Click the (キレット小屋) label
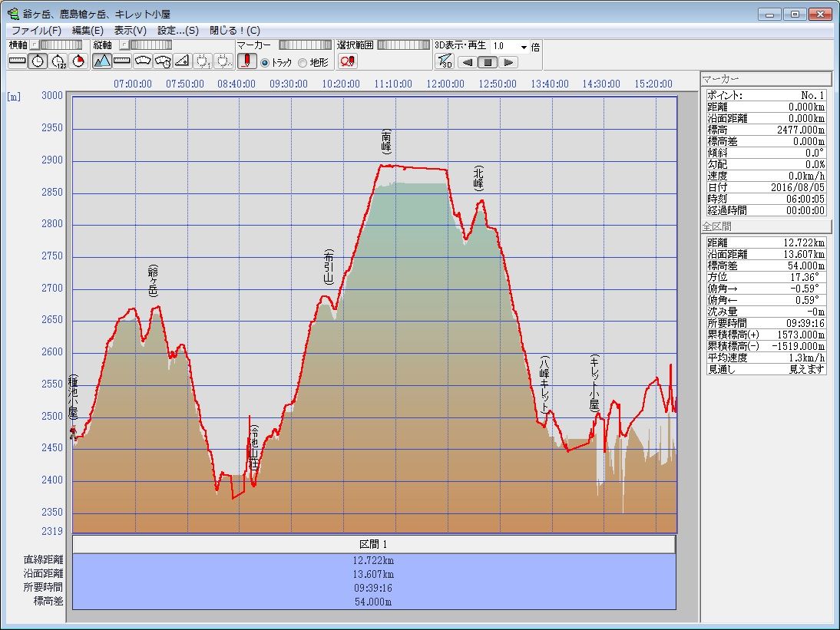Screen dimensions: 840x630 (594, 383)
